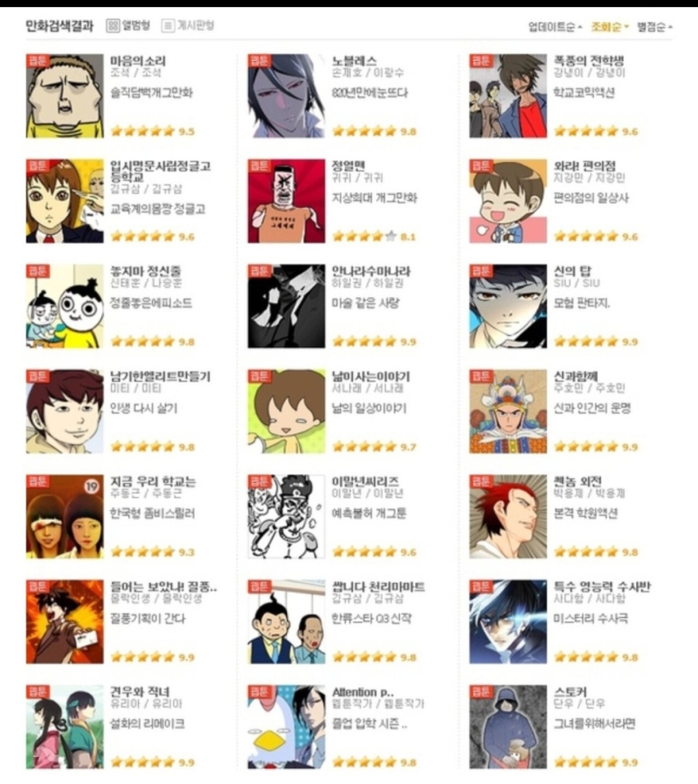Open the 신과함께 cover image
698x784 pixels.
(507, 412)
